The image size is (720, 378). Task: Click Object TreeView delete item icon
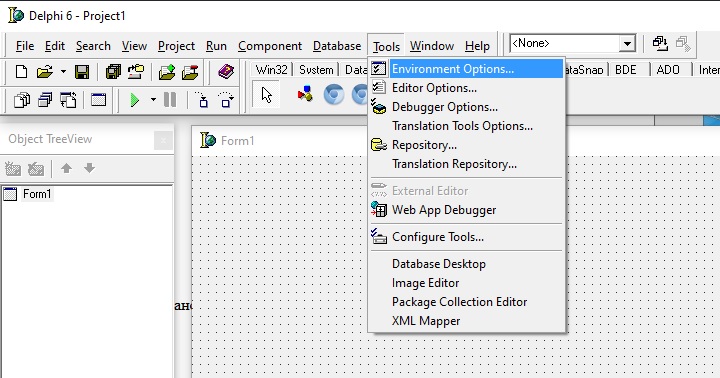36,169
